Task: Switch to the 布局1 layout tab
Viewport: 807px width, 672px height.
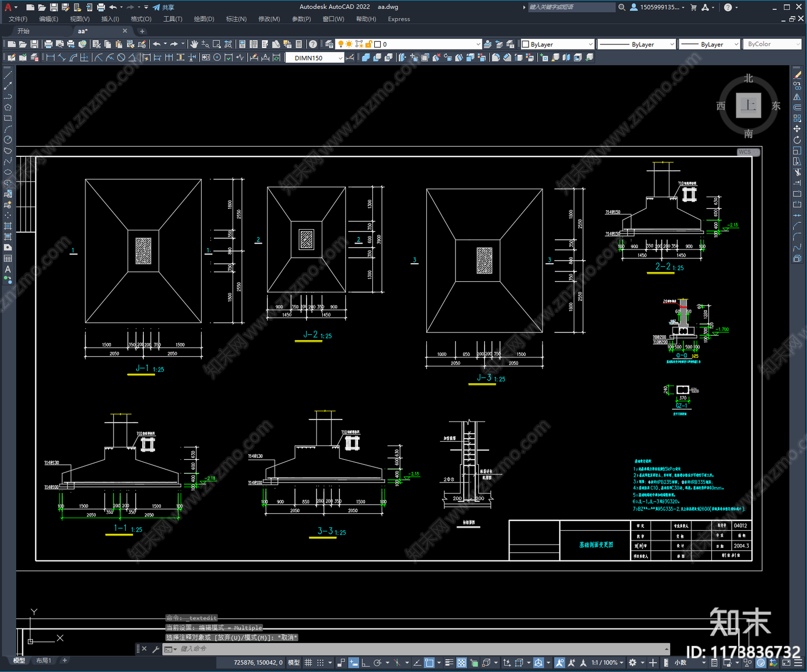Action: (44, 660)
